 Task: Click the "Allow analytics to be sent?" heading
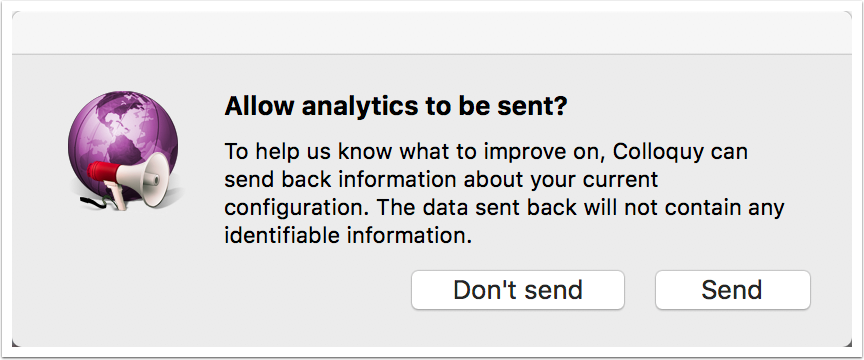pyautogui.click(x=395, y=106)
